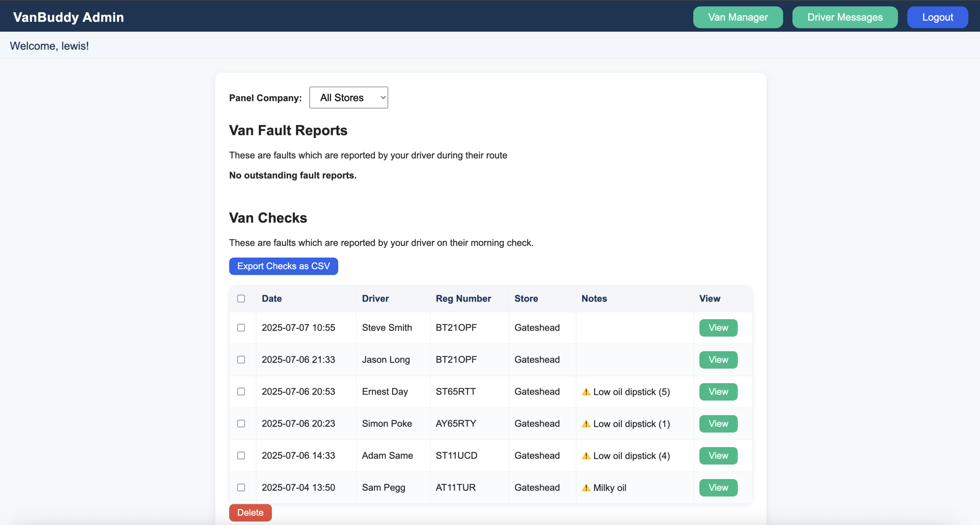The height and width of the screenshot is (525, 980).
Task: Click the Van Fault Reports heading
Action: pyautogui.click(x=288, y=130)
